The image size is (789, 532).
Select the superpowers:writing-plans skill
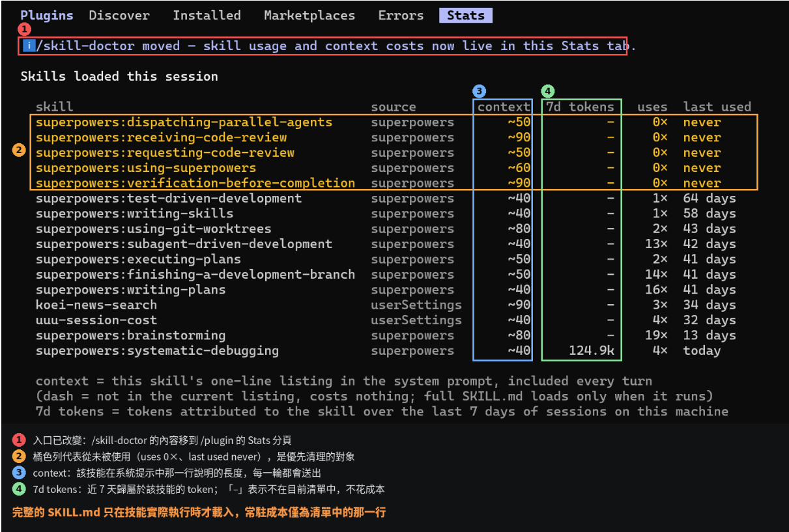pos(130,290)
